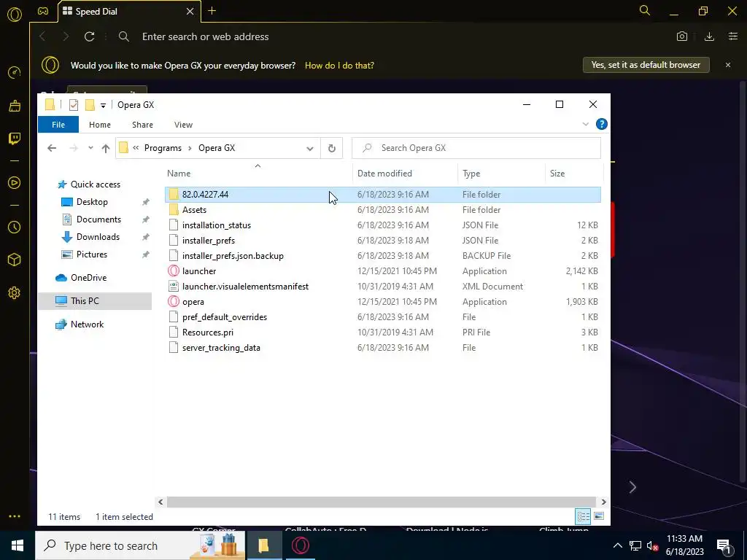Open address bar history dropdown

309,149
